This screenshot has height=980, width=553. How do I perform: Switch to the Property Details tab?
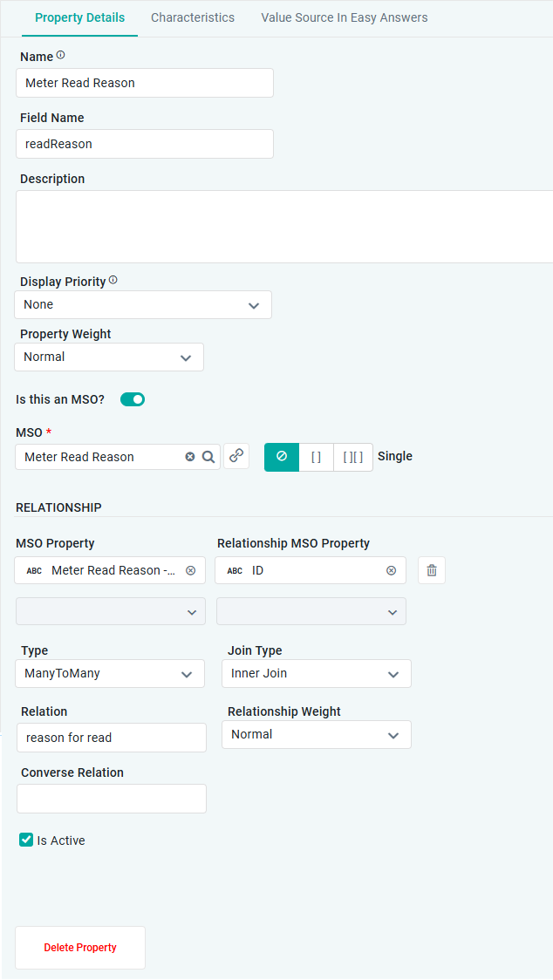click(80, 18)
